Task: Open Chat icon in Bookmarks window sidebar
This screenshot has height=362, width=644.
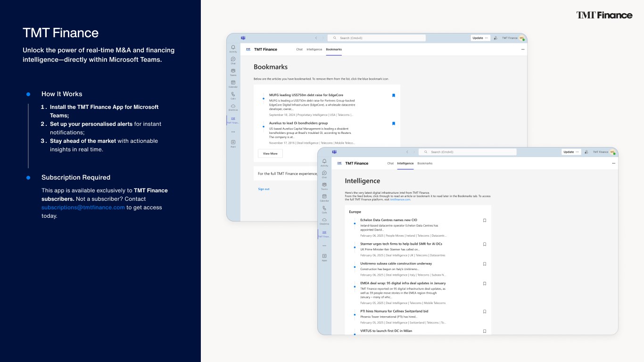Action: (x=233, y=60)
